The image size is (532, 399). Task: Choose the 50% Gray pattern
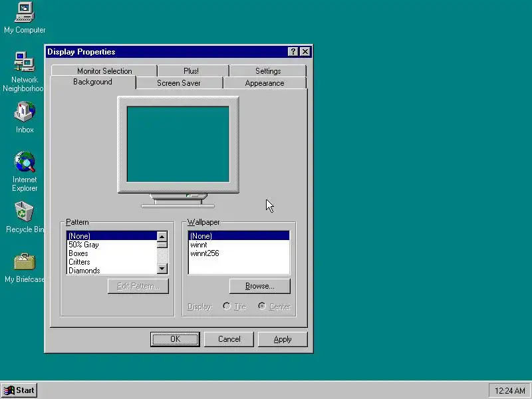click(112, 245)
